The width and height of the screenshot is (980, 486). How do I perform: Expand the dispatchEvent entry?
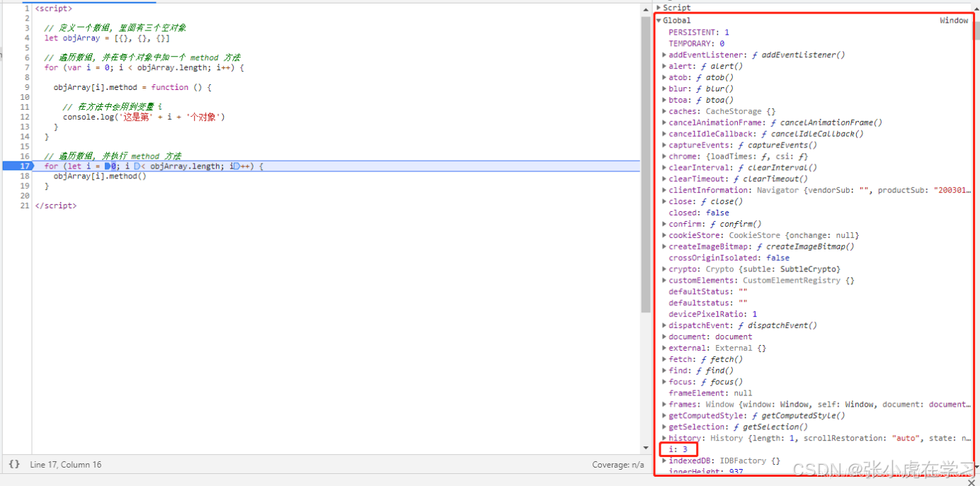click(664, 325)
